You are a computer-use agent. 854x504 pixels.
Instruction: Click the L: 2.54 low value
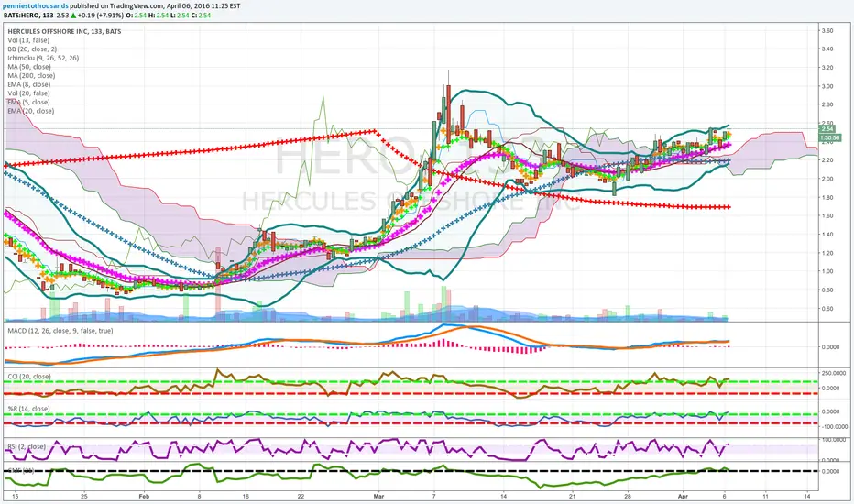[x=180, y=16]
